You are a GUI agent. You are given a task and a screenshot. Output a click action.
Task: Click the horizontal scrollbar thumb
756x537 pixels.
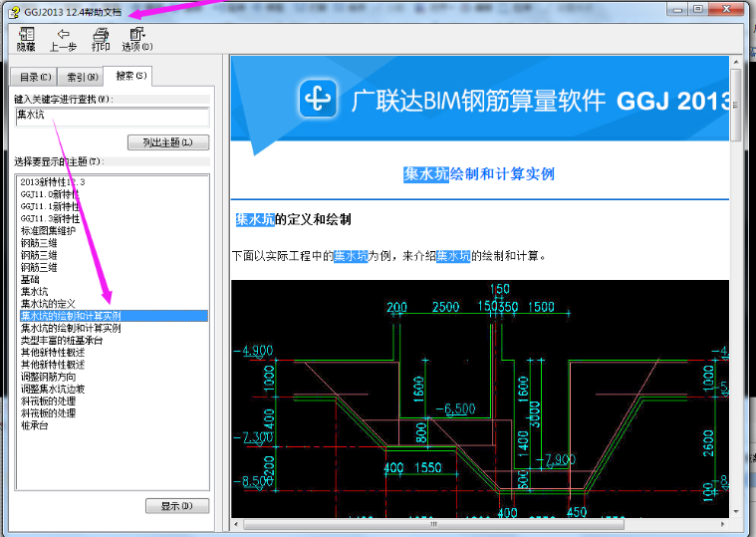(433, 523)
